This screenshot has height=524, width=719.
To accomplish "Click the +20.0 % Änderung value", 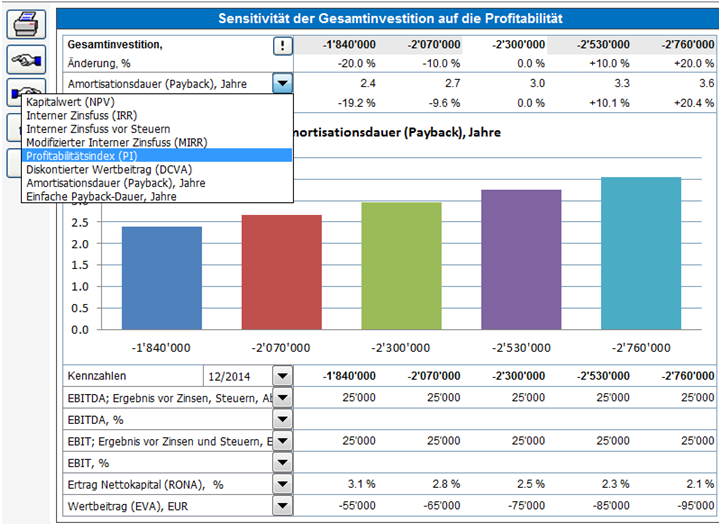I will (x=694, y=63).
